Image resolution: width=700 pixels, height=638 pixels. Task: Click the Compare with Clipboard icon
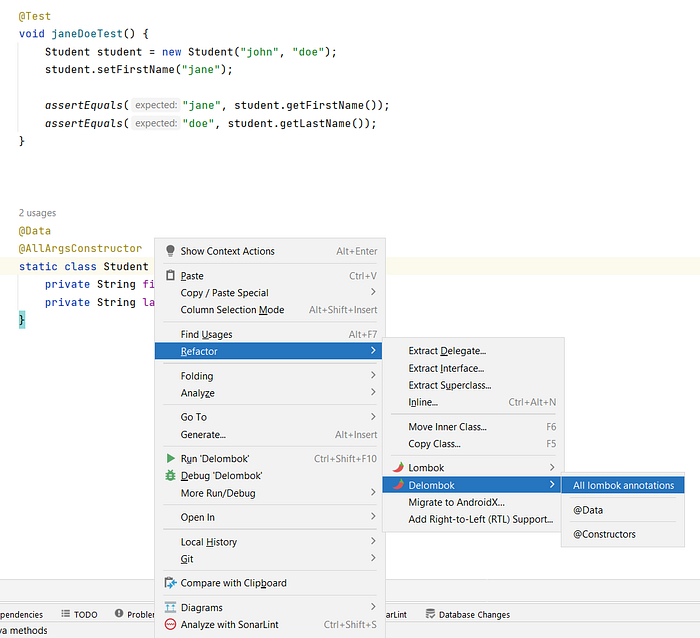click(170, 583)
